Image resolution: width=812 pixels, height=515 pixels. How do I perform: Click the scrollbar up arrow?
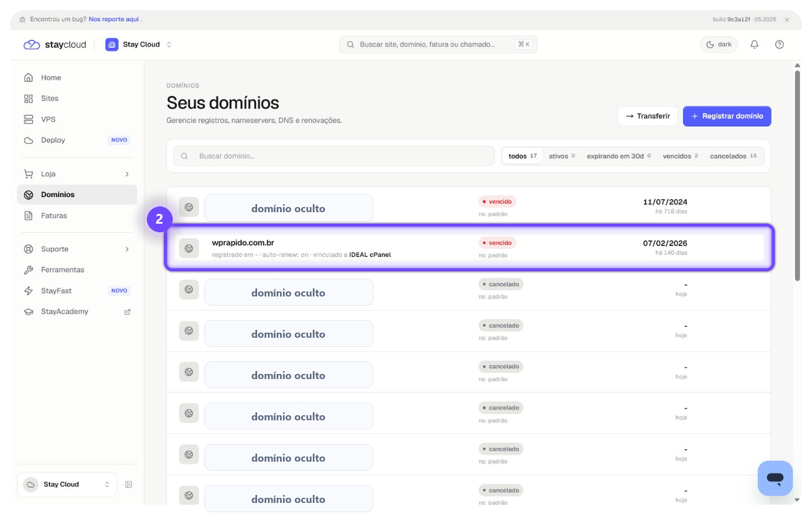[797, 65]
